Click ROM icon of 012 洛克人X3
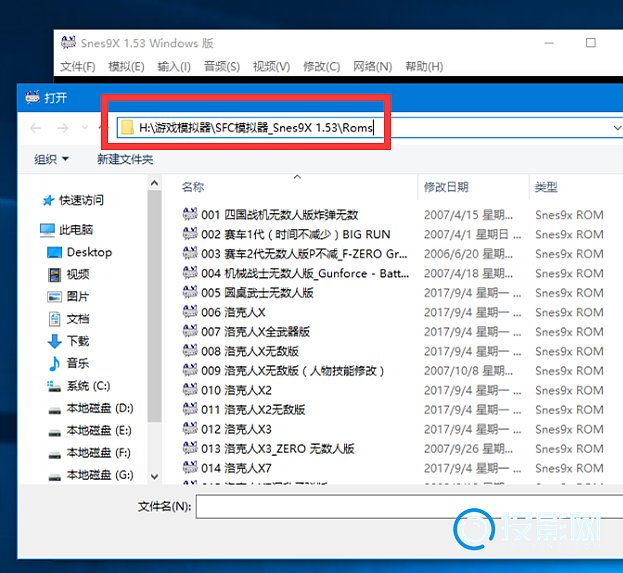The image size is (623, 573). coord(190,428)
